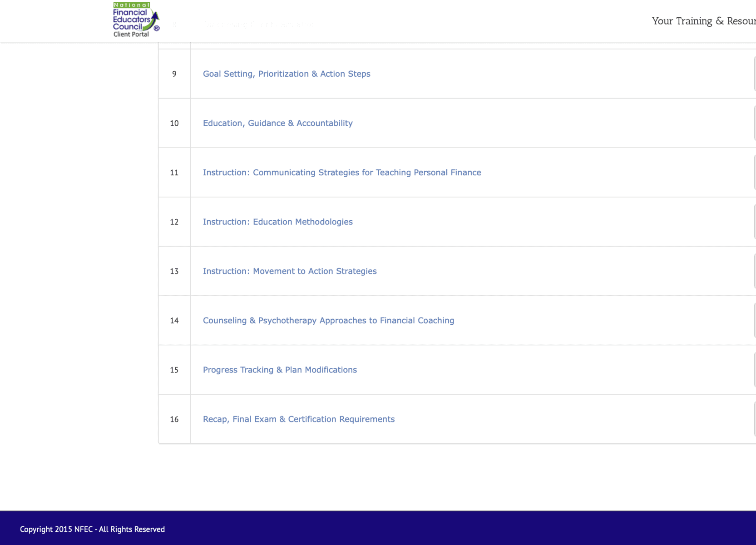Click the partially visible button in row 9
The height and width of the screenshot is (545, 756).
754,74
